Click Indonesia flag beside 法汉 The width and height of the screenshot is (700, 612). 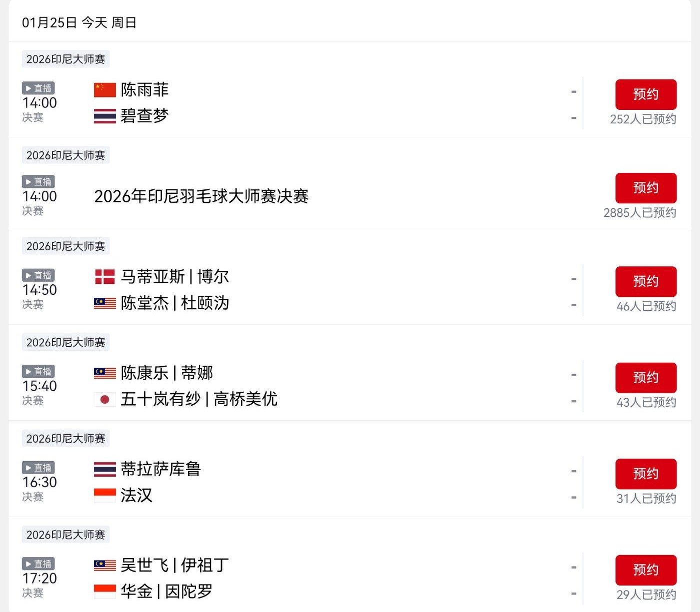tap(104, 495)
